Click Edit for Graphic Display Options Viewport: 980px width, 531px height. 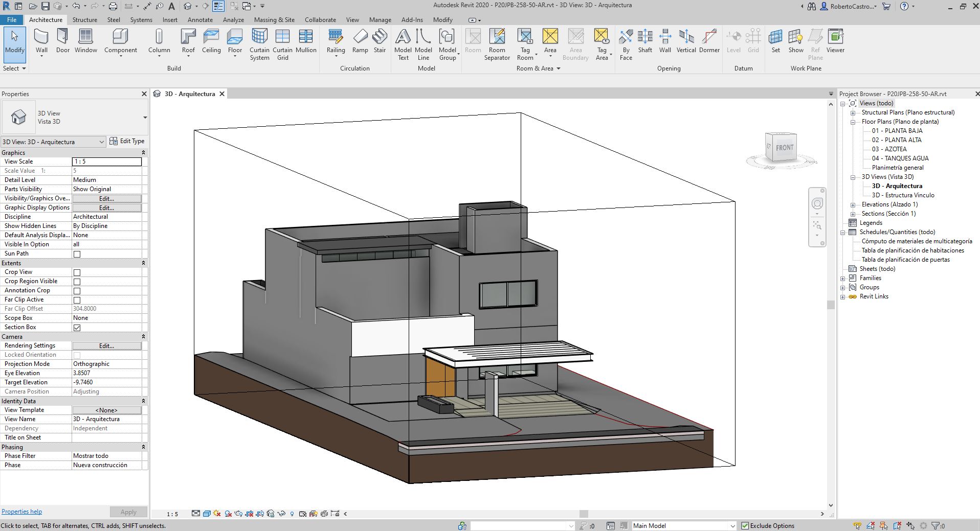[106, 207]
